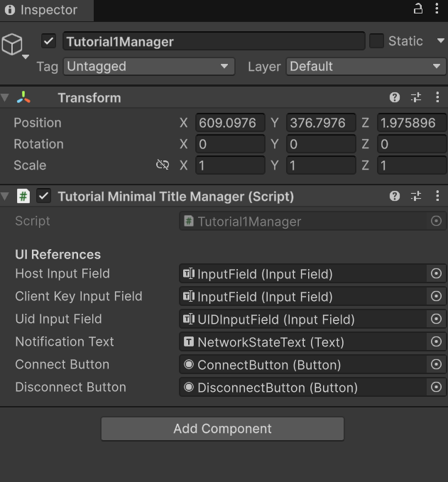Open Transform component help icon
Screen dimensions: 448x482
395,98
